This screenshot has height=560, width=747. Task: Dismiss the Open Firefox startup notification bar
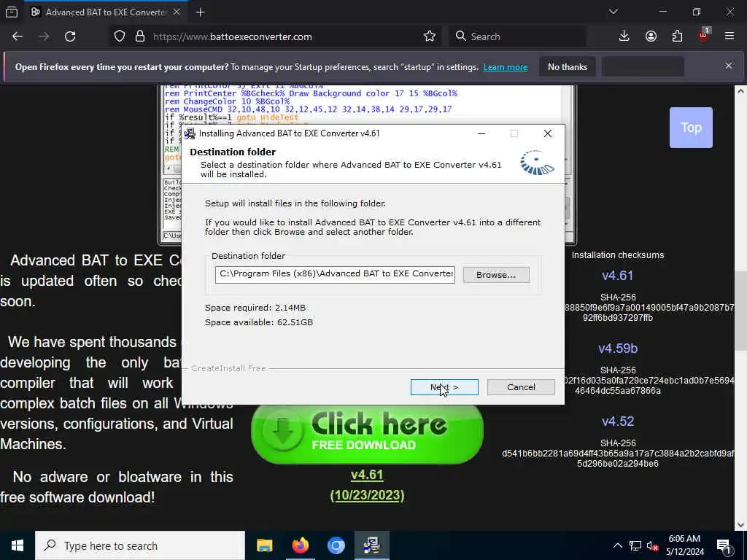point(729,66)
